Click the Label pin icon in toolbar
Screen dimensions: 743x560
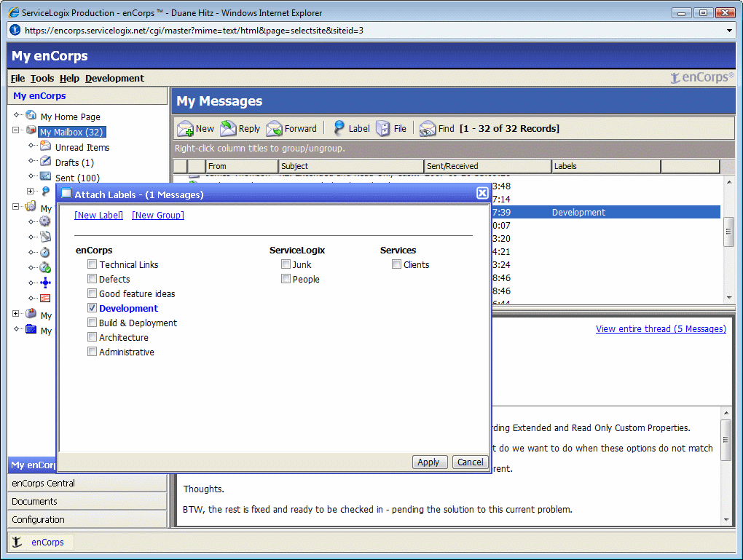[339, 128]
